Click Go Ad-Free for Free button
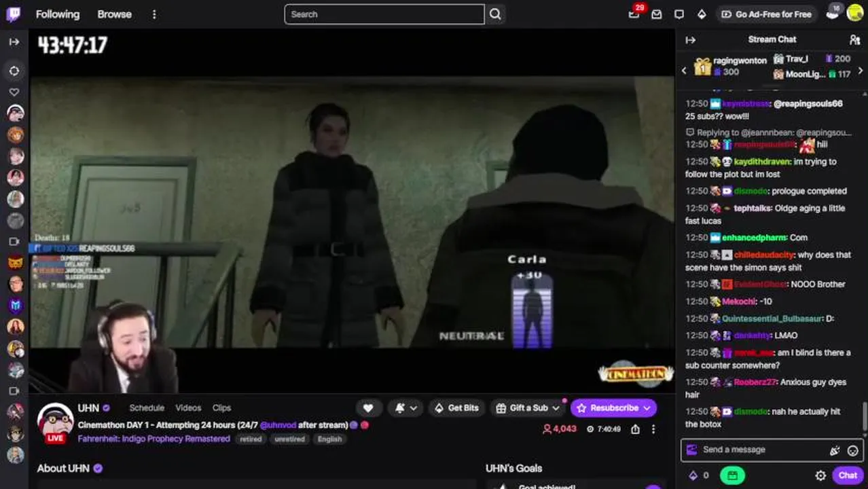The width and height of the screenshot is (868, 489). (766, 14)
